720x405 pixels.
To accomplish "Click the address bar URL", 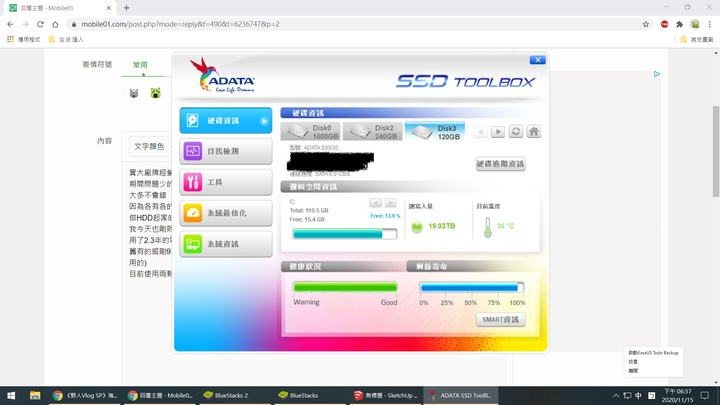I will tap(180, 24).
